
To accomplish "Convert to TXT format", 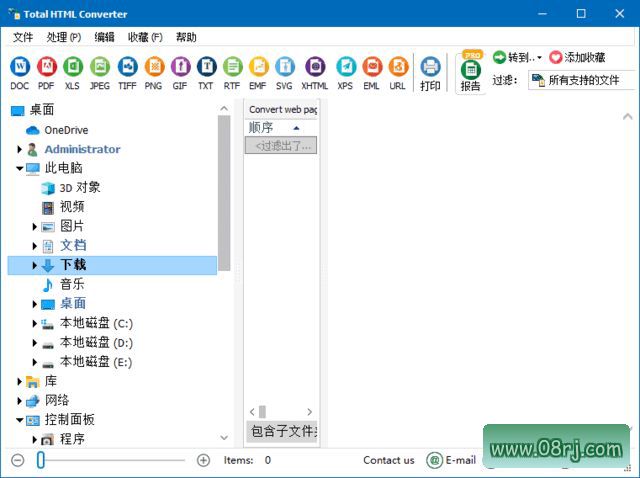I will tap(206, 73).
